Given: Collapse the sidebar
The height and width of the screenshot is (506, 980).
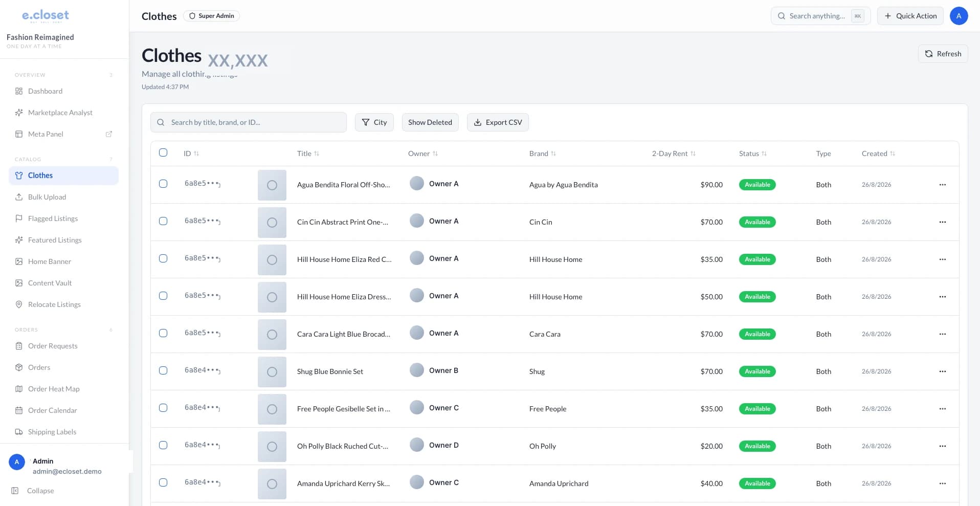Looking at the screenshot, I should click(33, 491).
